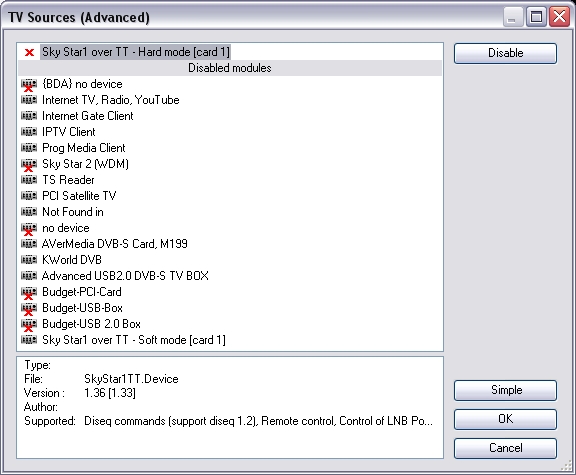Click the crossed icon beside plain 'no device' entry

[x=29, y=229]
